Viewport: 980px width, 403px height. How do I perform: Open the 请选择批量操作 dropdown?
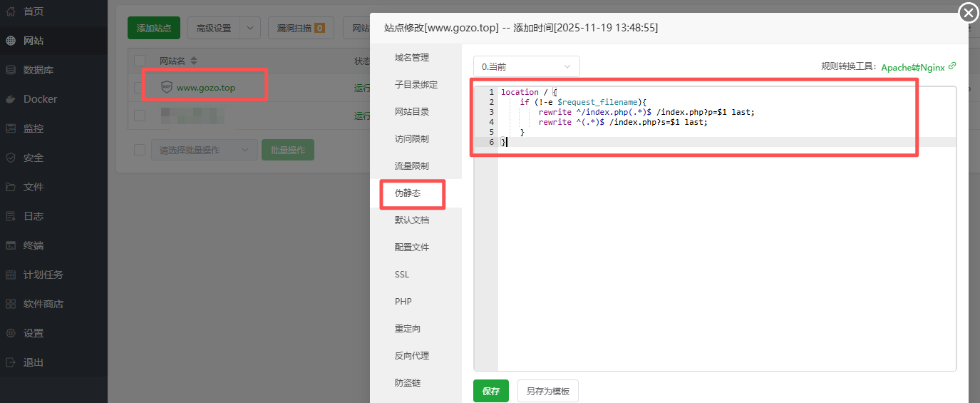pos(204,150)
